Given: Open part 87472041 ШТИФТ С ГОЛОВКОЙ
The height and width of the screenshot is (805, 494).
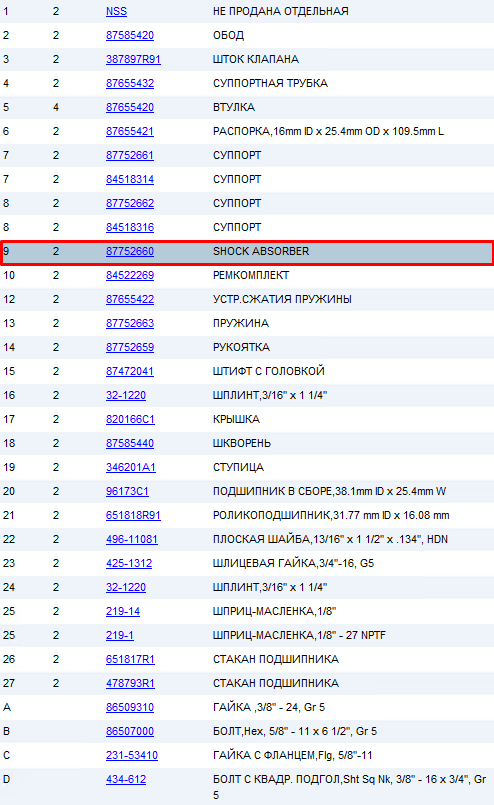Looking at the screenshot, I should click(130, 371).
